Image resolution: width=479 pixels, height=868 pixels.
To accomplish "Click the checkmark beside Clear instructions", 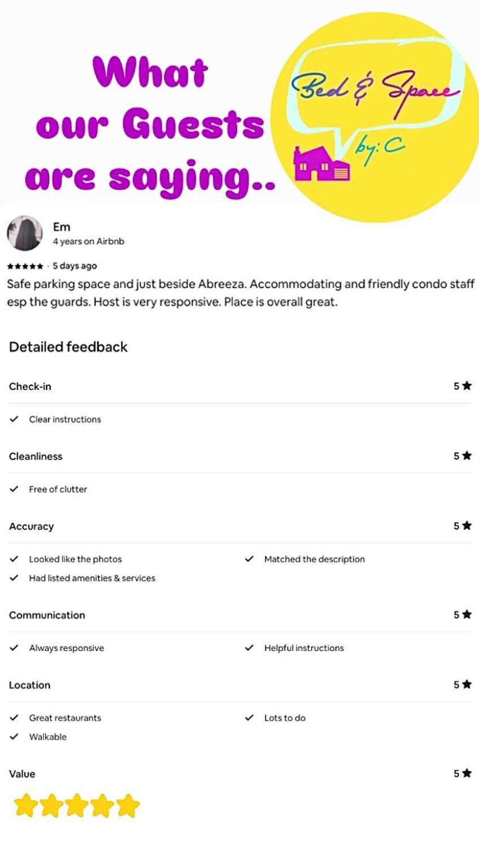I will click(x=14, y=419).
